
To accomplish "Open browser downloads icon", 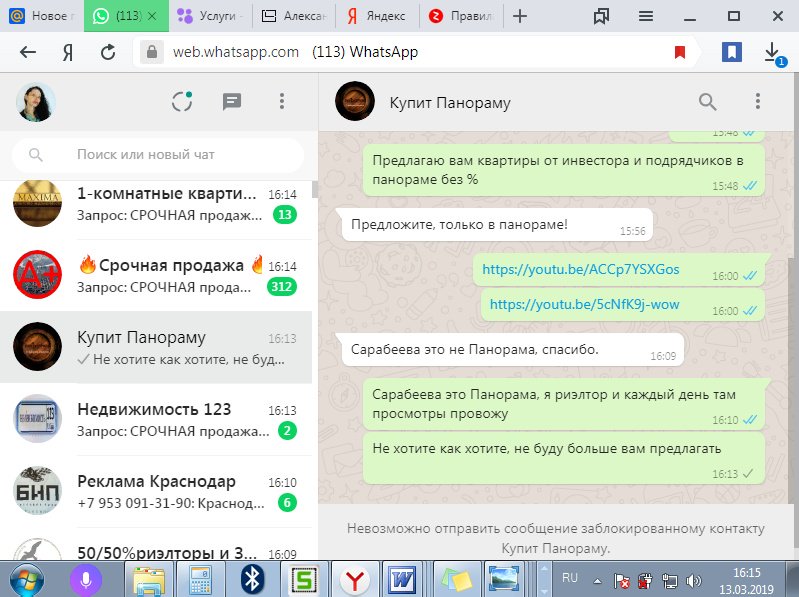I will pyautogui.click(x=773, y=53).
